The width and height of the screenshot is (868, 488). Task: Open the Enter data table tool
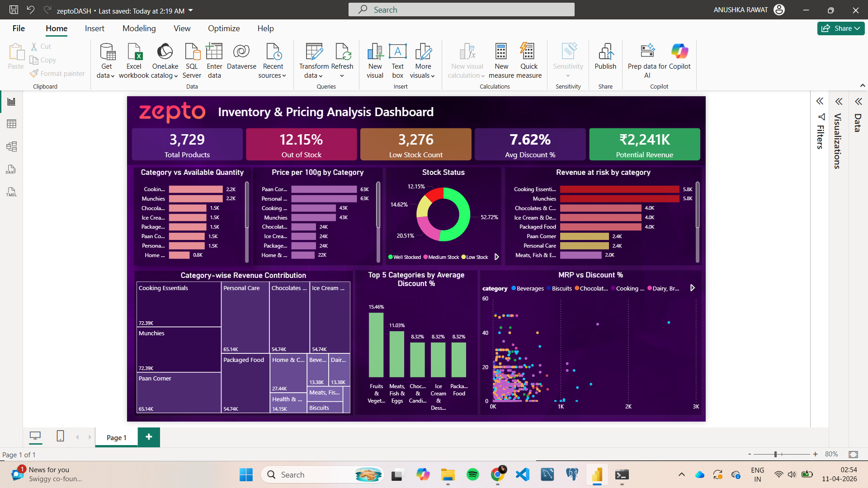click(214, 61)
